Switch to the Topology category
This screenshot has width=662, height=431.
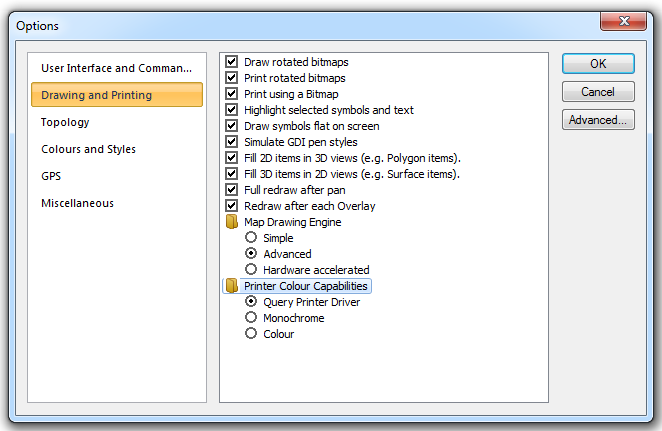point(65,122)
